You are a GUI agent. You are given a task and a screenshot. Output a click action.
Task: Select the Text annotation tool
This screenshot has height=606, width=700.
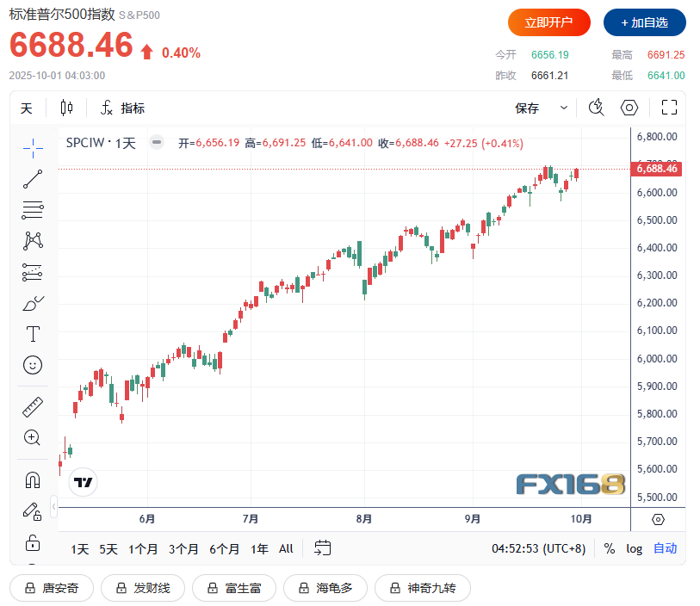tap(33, 334)
